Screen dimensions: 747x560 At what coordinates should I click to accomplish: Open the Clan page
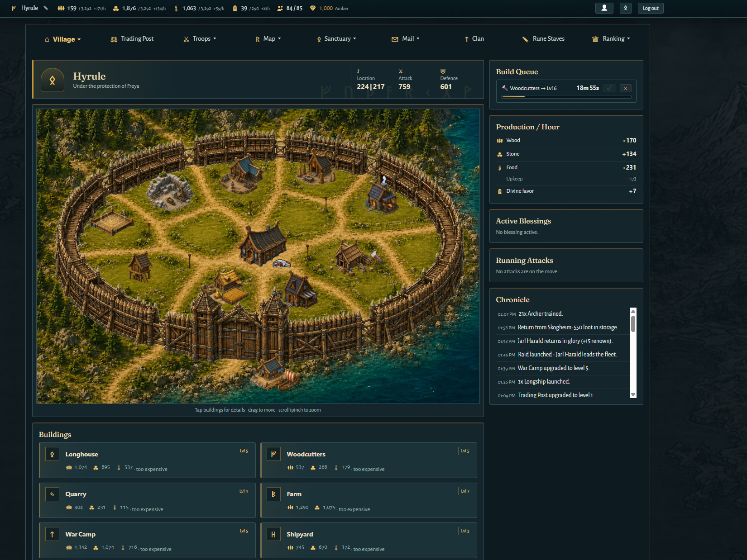click(474, 39)
